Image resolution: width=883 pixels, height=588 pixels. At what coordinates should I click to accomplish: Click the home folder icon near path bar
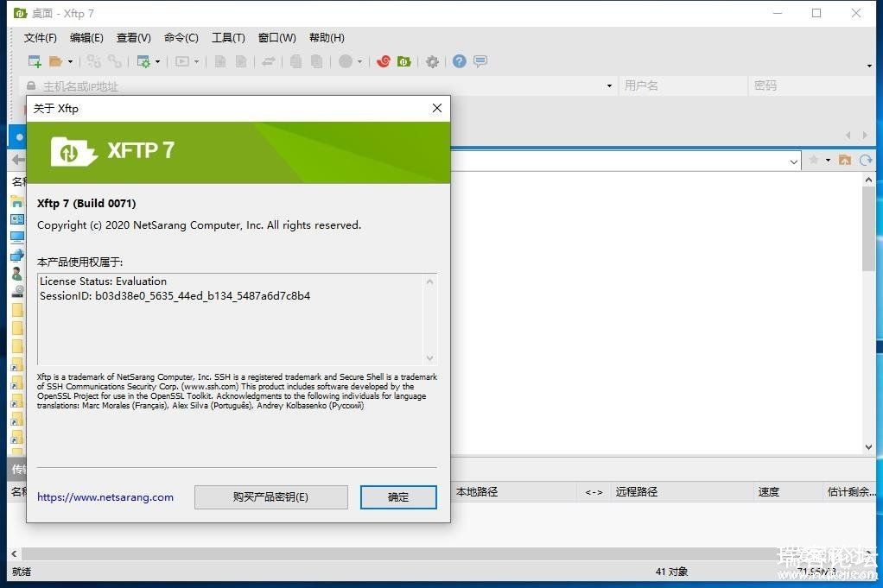coord(845,161)
